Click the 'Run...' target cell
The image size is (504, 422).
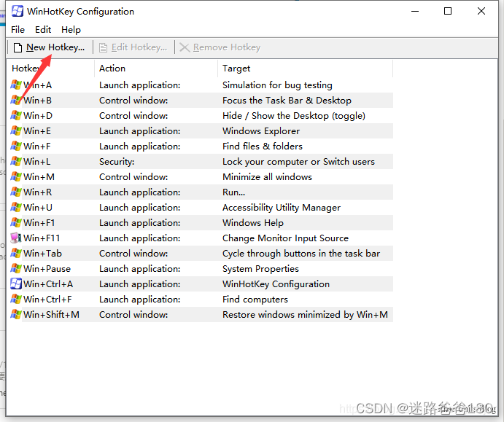[x=233, y=192]
